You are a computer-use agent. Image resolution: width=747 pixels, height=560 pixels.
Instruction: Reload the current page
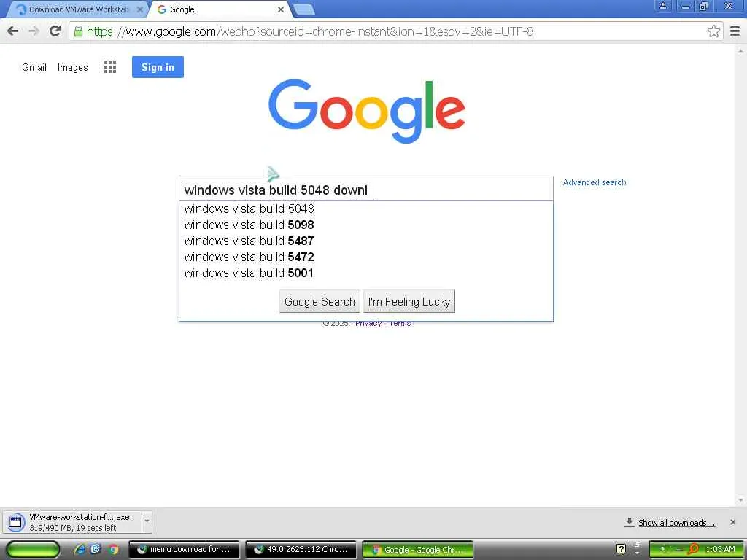[55, 31]
